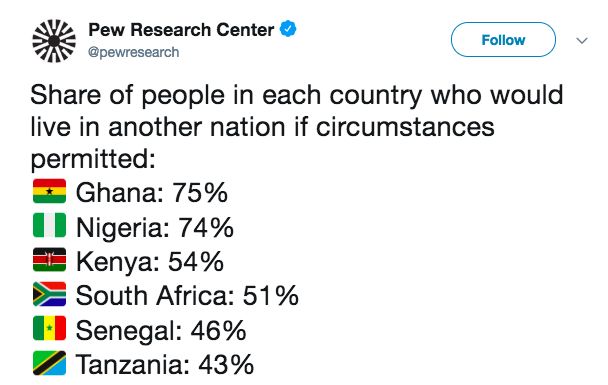Click the South Africa flag emoji

click(x=49, y=294)
